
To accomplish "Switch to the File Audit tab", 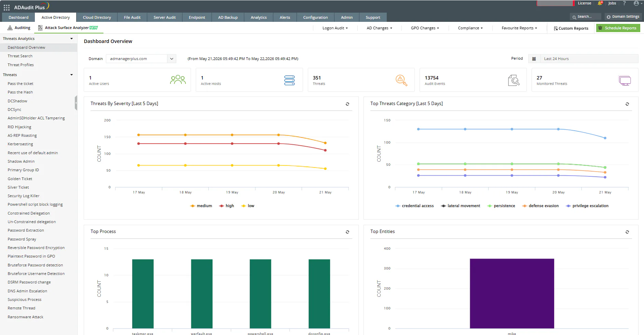I will point(132,17).
